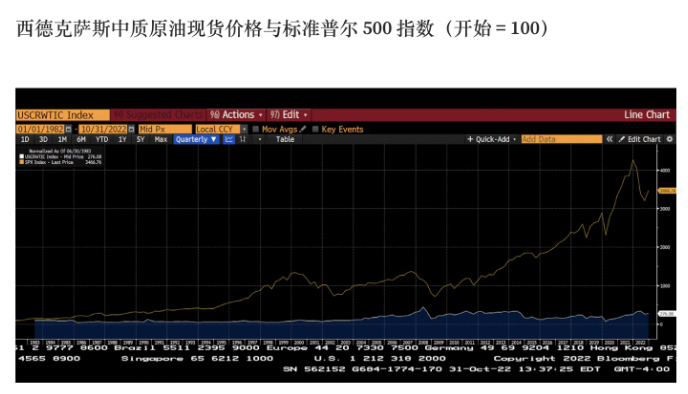Select the 1M range tab

click(x=62, y=140)
